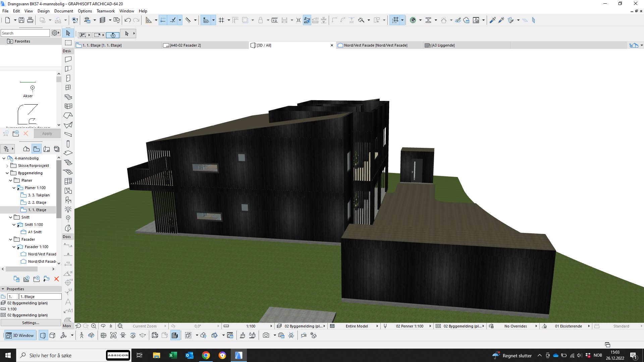Viewport: 644px width, 362px height.
Task: Open the scale 1:100 dropdown arrow
Action: click(271, 326)
